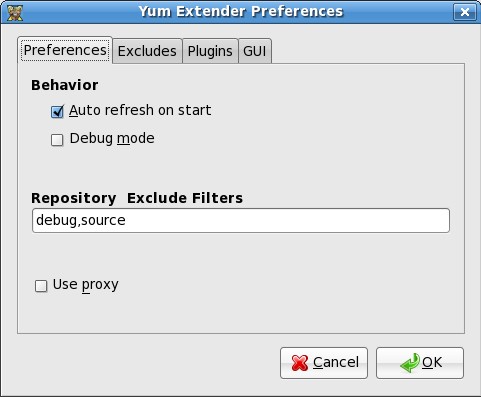The height and width of the screenshot is (397, 481).
Task: Click the 'Debug mode' label text
Action: click(112, 138)
